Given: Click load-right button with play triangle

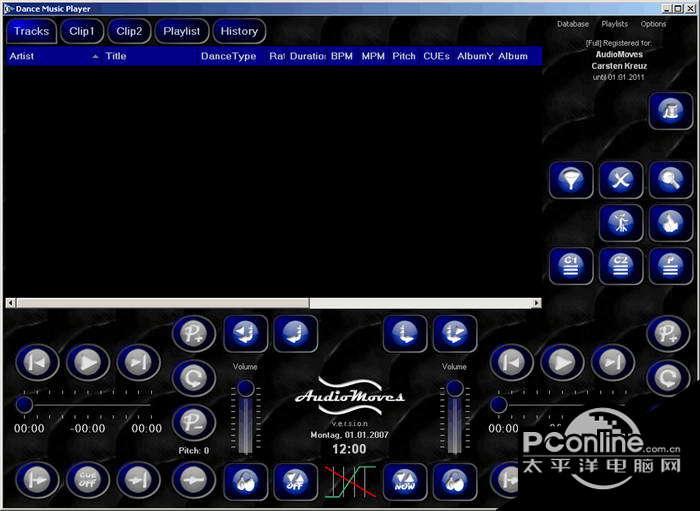Looking at the screenshot, I should (x=454, y=334).
